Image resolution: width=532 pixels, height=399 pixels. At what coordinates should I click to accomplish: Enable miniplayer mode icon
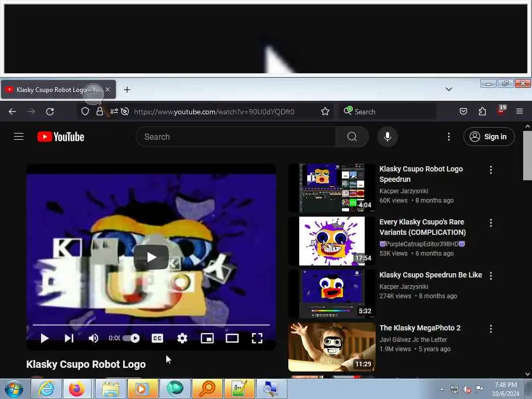[207, 338]
